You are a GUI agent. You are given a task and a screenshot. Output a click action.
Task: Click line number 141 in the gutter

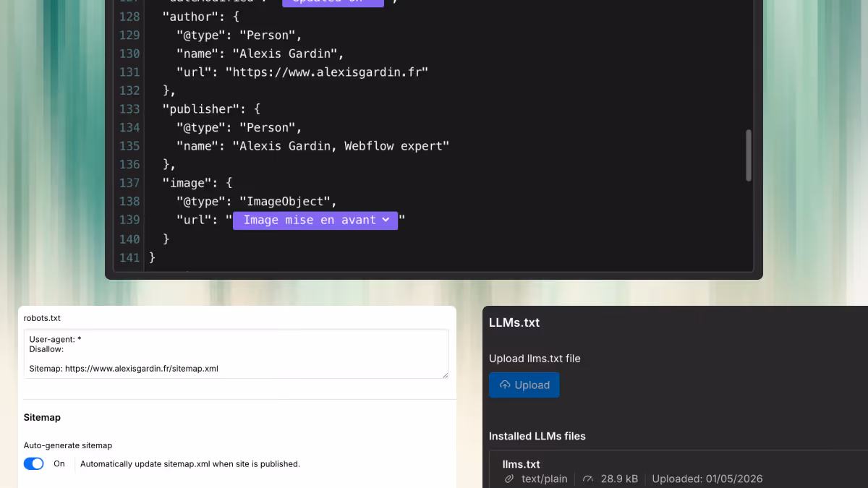pos(129,257)
